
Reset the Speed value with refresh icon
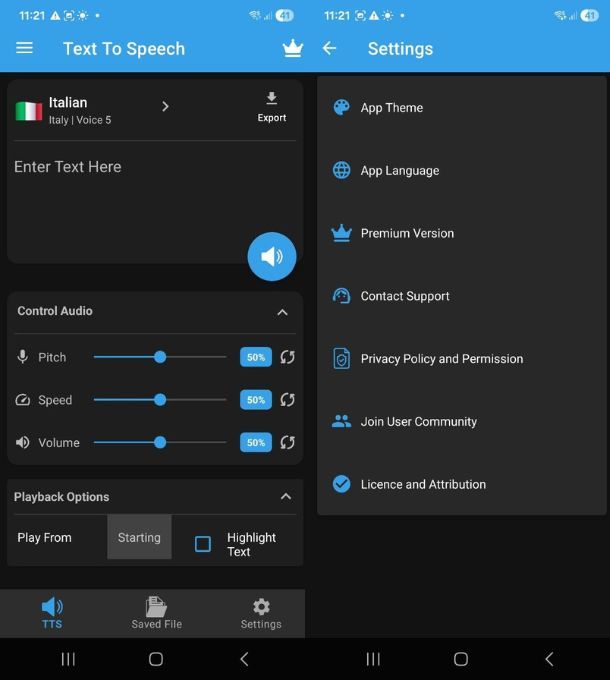click(287, 399)
